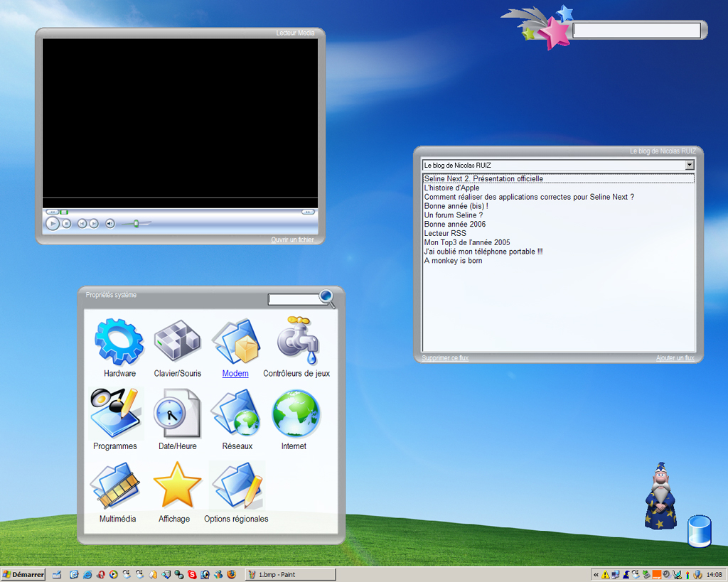Click the wizard character on the desktop
Viewport: 728px width, 582px height.
coord(660,496)
